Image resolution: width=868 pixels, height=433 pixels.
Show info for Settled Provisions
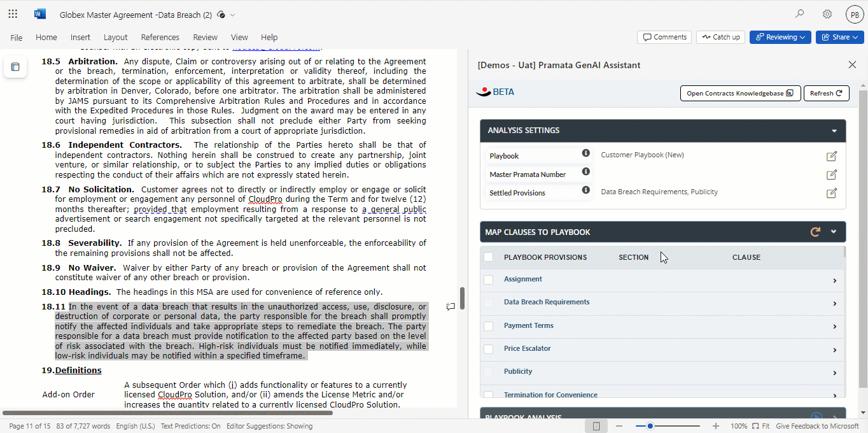pos(586,190)
